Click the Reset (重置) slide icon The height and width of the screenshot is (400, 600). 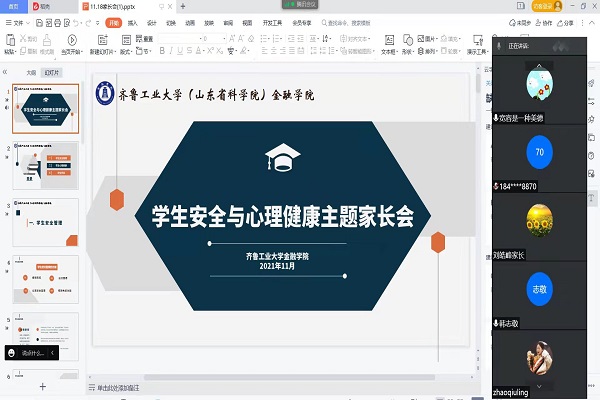pos(139,39)
